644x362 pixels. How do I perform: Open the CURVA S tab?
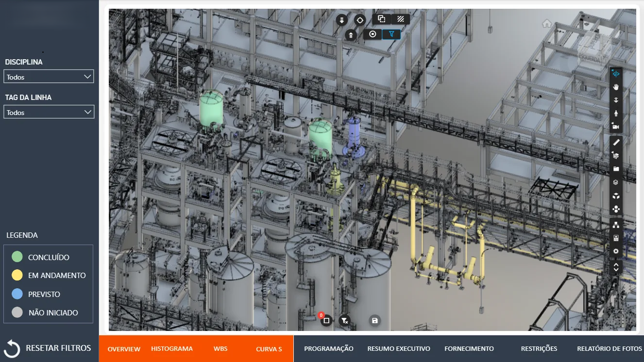pyautogui.click(x=269, y=349)
